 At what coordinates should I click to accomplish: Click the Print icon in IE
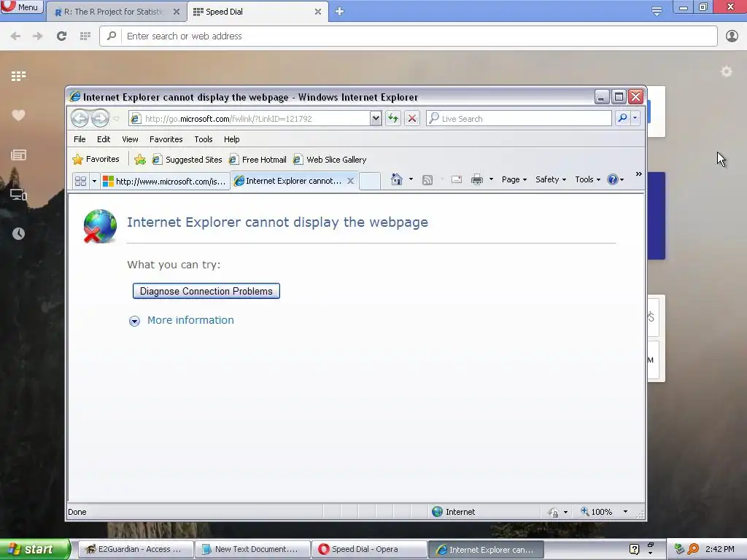(x=477, y=179)
